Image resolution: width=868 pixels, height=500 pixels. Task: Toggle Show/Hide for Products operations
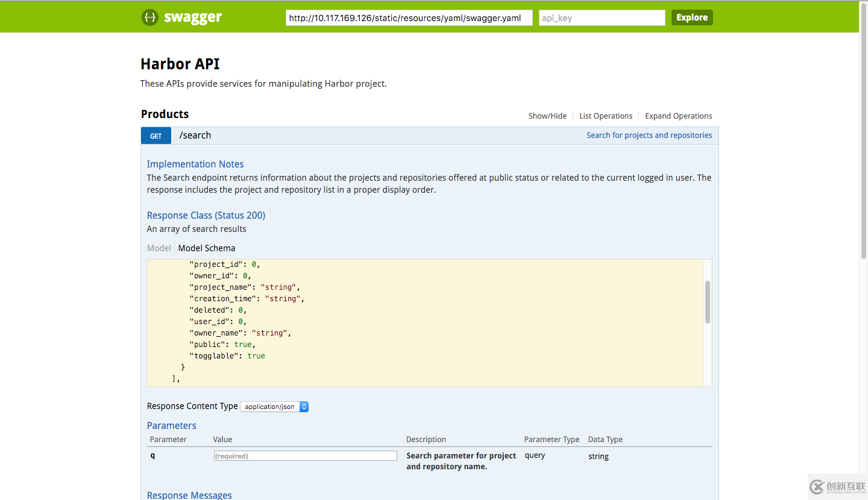pos(547,116)
